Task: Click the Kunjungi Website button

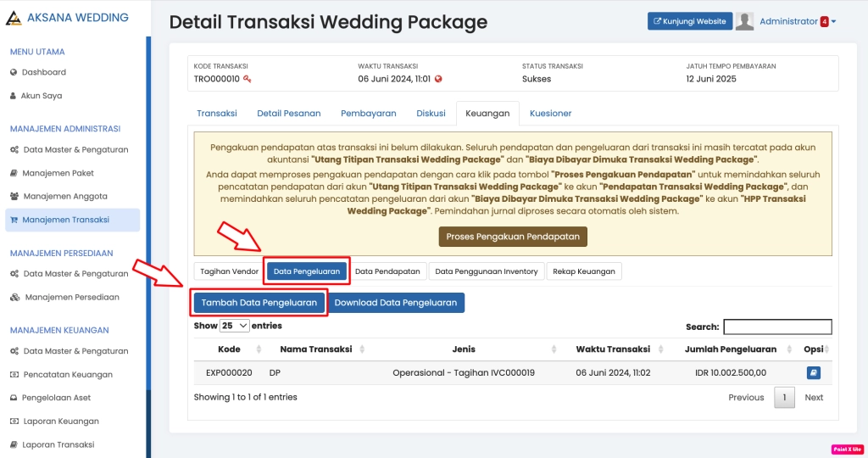Action: coord(688,22)
